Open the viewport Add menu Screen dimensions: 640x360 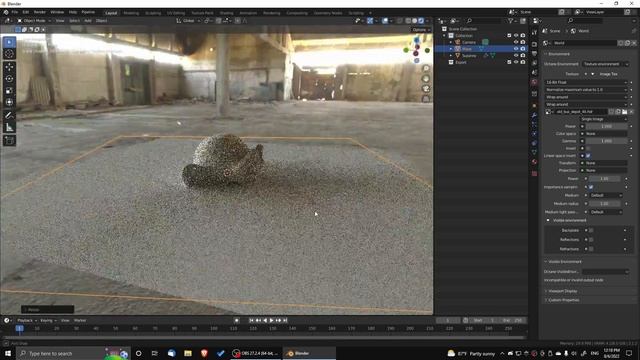click(88, 20)
